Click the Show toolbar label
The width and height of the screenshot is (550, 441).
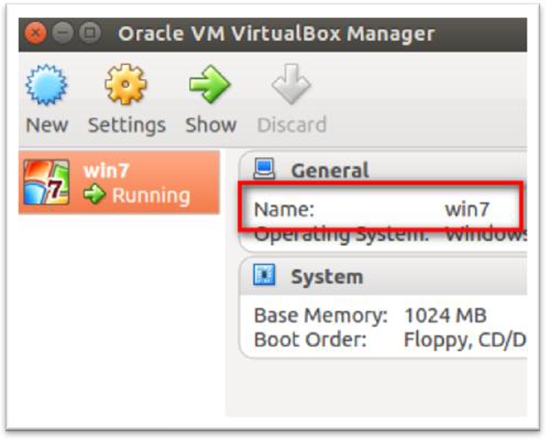point(211,125)
